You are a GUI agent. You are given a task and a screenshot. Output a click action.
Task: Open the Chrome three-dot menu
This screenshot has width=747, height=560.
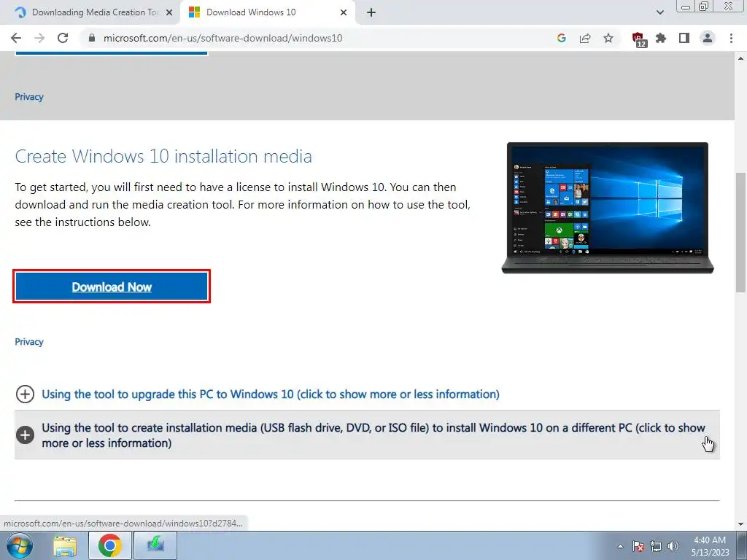[x=731, y=38]
